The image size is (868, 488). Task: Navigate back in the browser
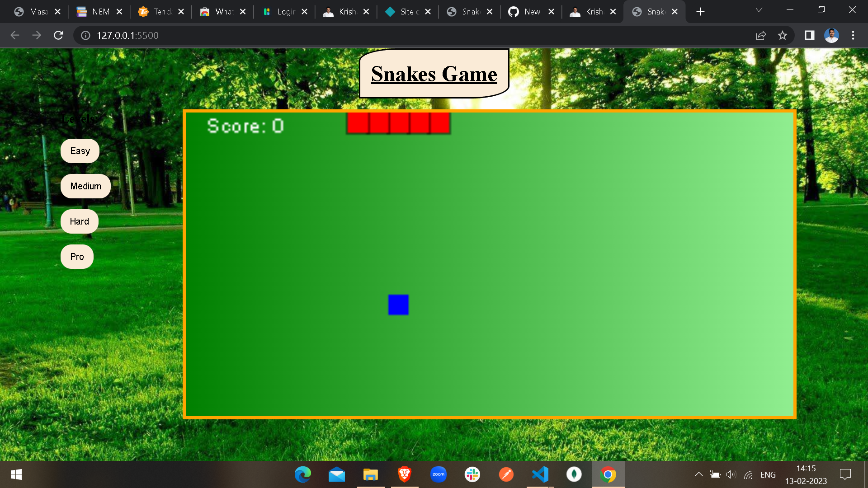click(15, 35)
